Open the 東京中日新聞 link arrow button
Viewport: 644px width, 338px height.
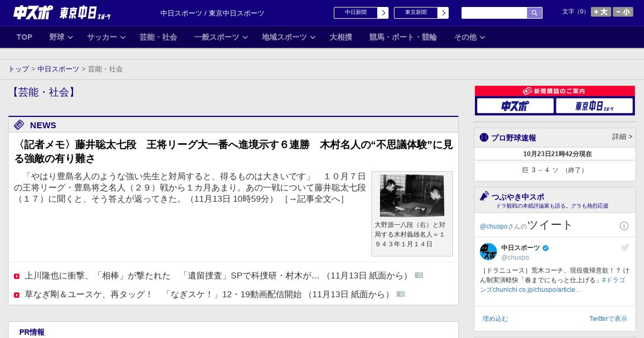click(x=443, y=13)
